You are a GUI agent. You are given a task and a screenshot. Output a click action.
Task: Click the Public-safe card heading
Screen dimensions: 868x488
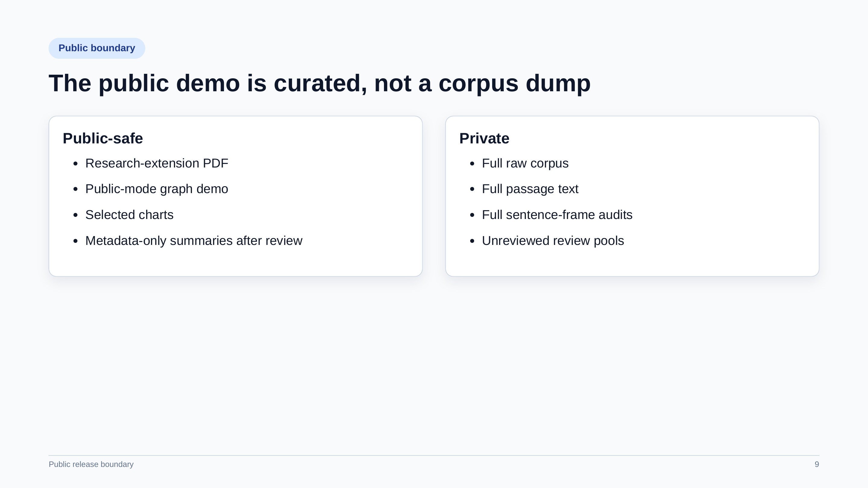pyautogui.click(x=103, y=139)
